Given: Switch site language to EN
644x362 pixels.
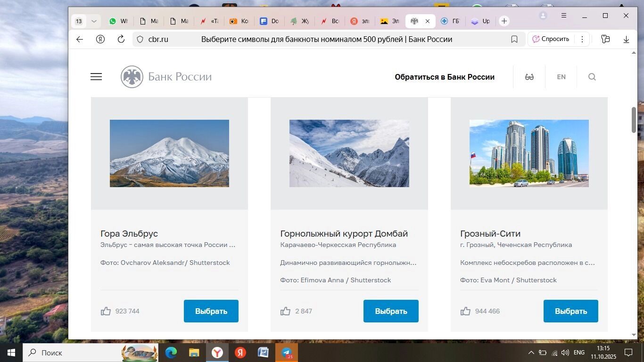Looking at the screenshot, I should (x=561, y=77).
